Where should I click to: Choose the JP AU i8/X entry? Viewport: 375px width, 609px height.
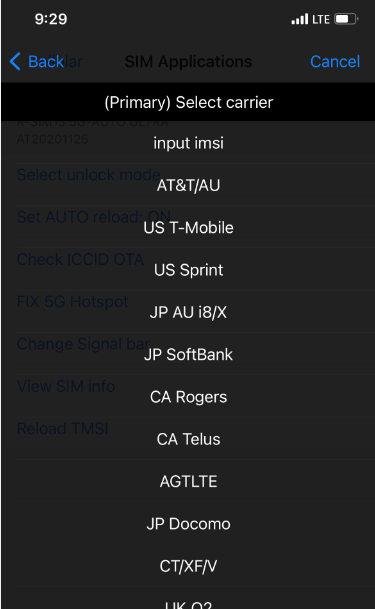(x=188, y=312)
